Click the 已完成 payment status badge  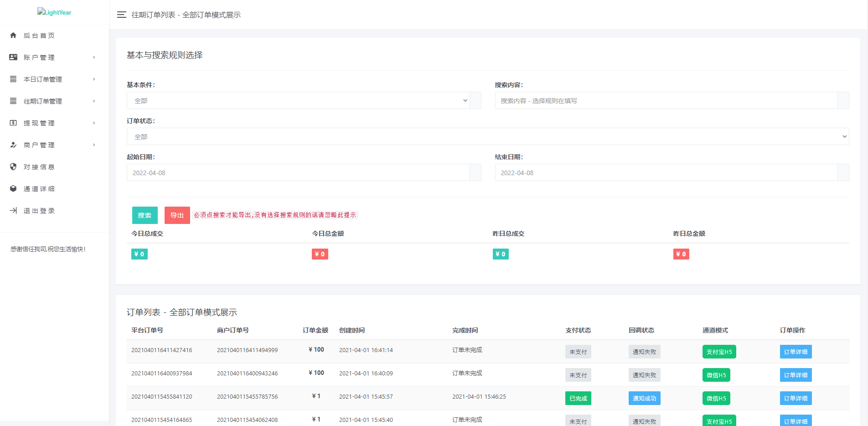(578, 398)
